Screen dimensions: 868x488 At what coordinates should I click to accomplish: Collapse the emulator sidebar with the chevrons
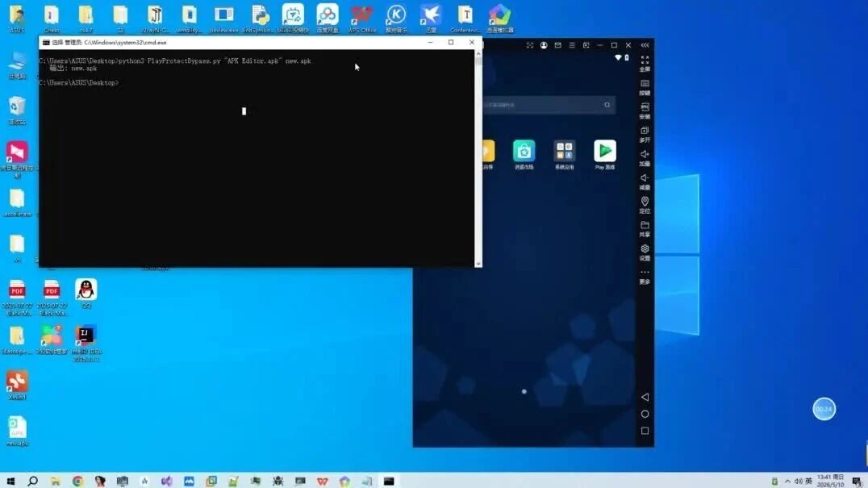pos(645,45)
